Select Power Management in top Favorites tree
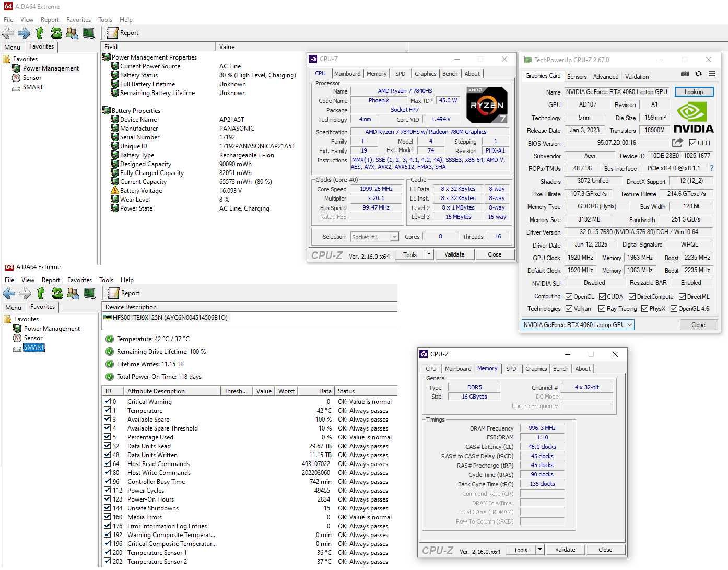The image size is (728, 570). pyautogui.click(x=51, y=68)
